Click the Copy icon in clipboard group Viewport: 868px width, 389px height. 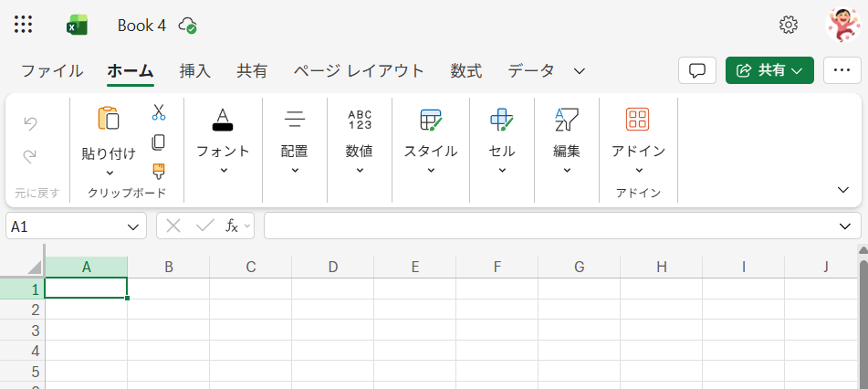click(159, 142)
